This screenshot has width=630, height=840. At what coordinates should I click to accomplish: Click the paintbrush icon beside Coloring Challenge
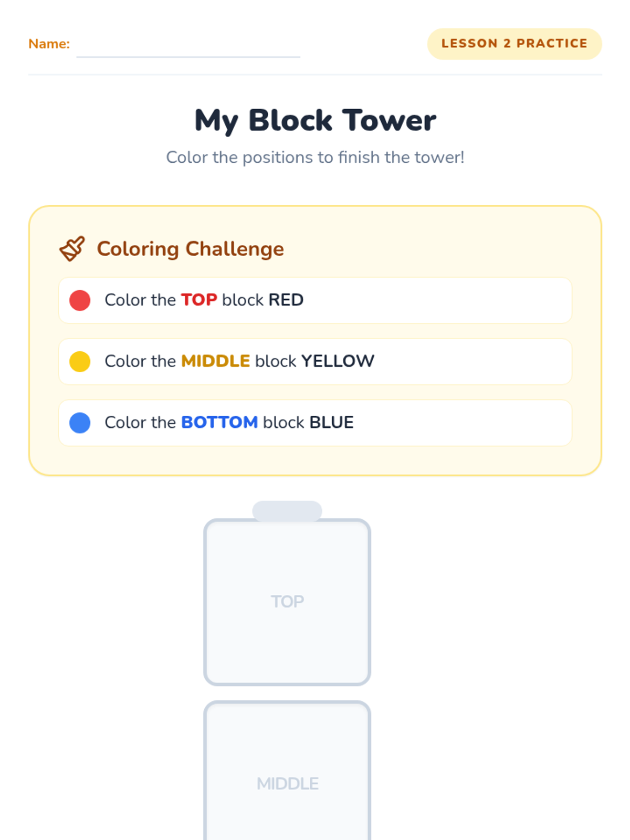point(72,249)
